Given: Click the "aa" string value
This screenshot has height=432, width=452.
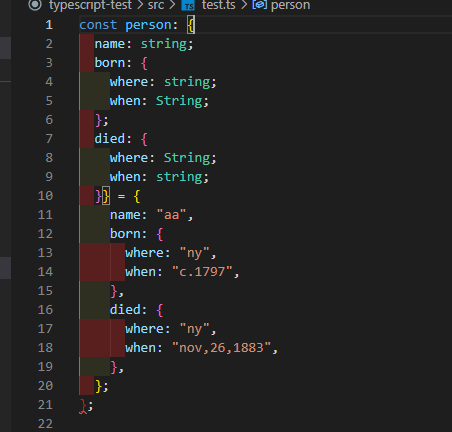Looking at the screenshot, I should click(171, 215).
